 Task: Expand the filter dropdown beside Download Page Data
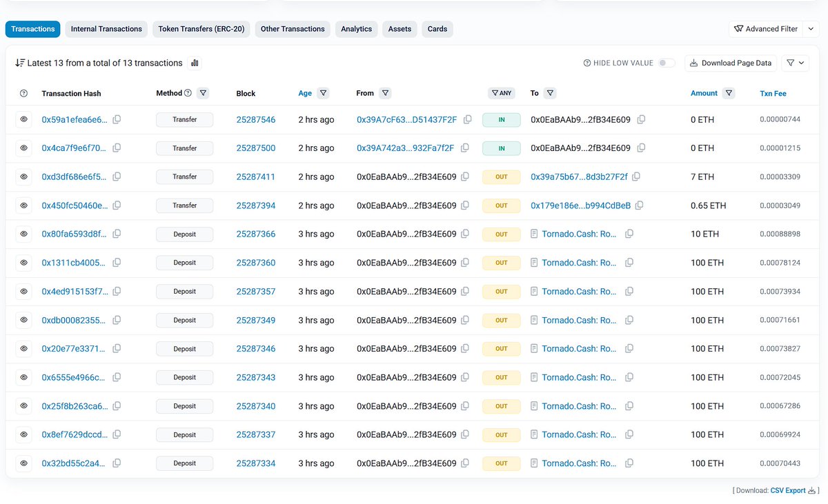click(x=795, y=63)
